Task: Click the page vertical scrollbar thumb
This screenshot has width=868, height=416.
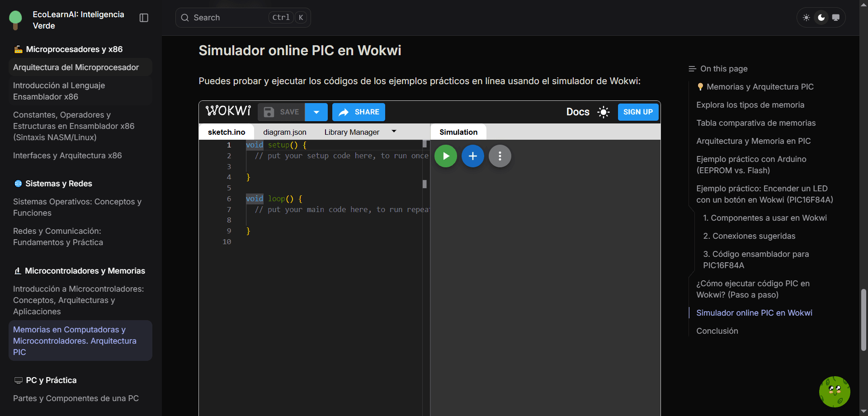Action: (863, 319)
